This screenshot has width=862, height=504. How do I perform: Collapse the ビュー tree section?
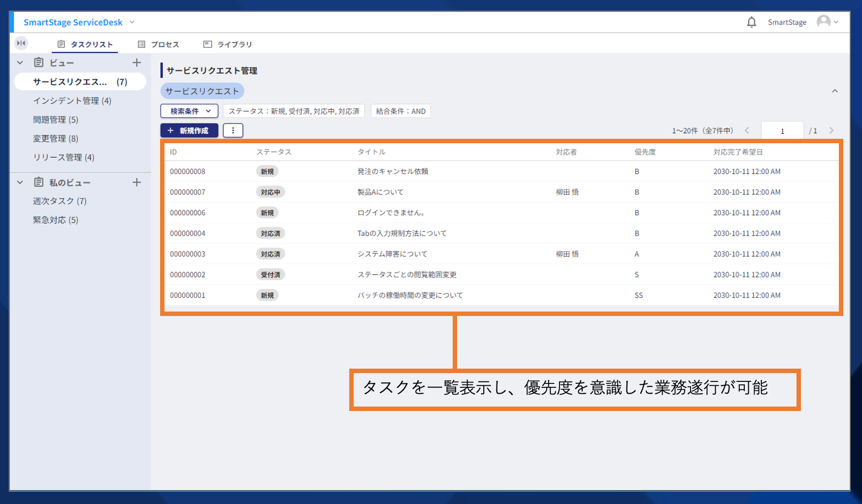(20, 63)
